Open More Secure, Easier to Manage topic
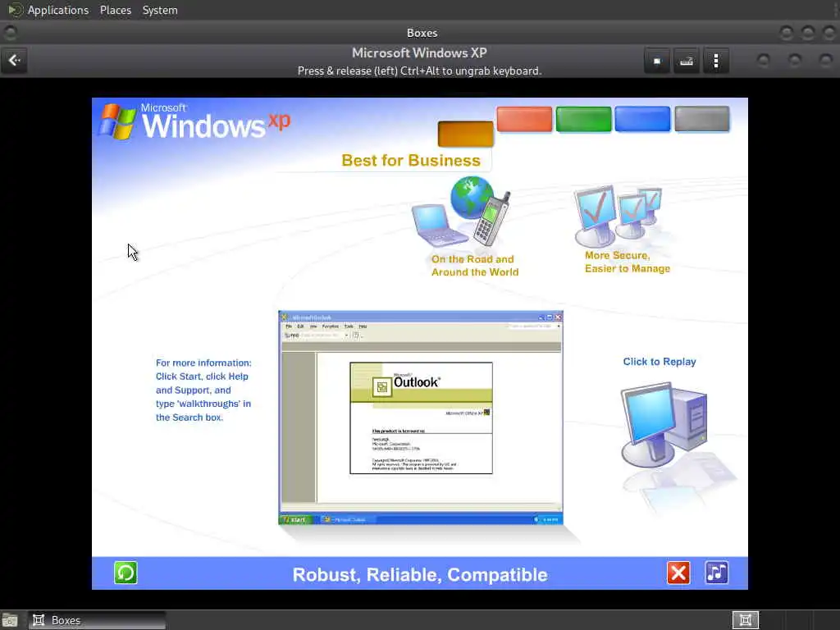The height and width of the screenshot is (630, 840). pos(628,262)
